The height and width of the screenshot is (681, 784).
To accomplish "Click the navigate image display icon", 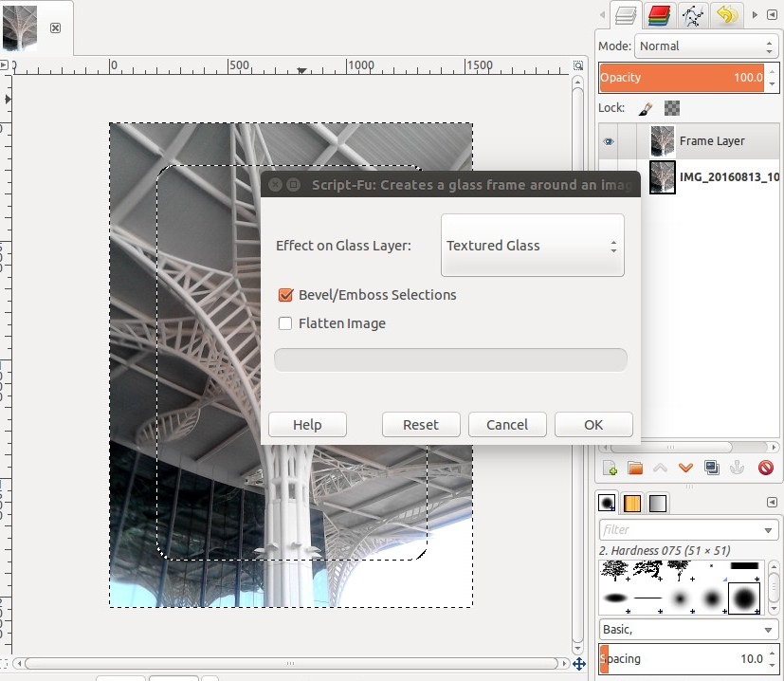I will (579, 664).
